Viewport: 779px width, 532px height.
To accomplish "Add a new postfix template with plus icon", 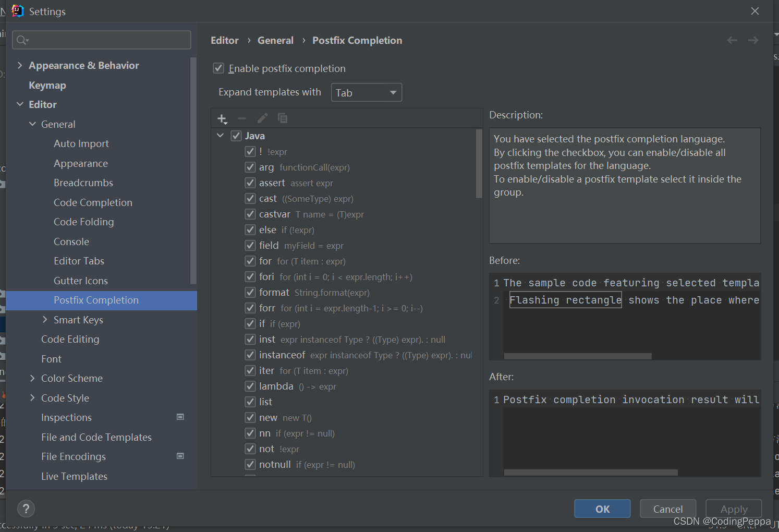I will click(x=222, y=119).
